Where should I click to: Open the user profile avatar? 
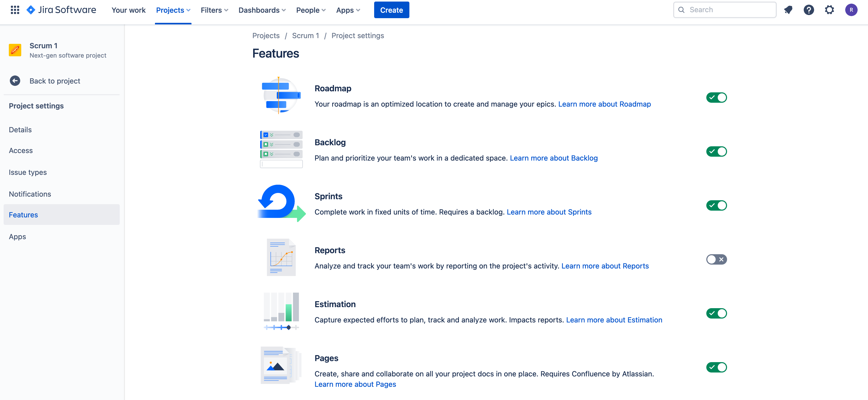click(851, 10)
